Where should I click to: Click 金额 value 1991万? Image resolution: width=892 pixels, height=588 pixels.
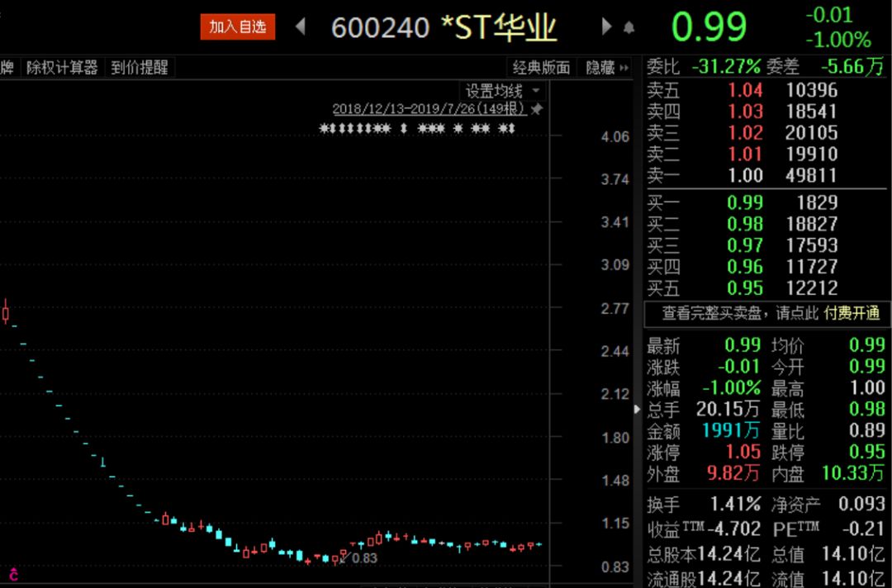[x=731, y=430]
